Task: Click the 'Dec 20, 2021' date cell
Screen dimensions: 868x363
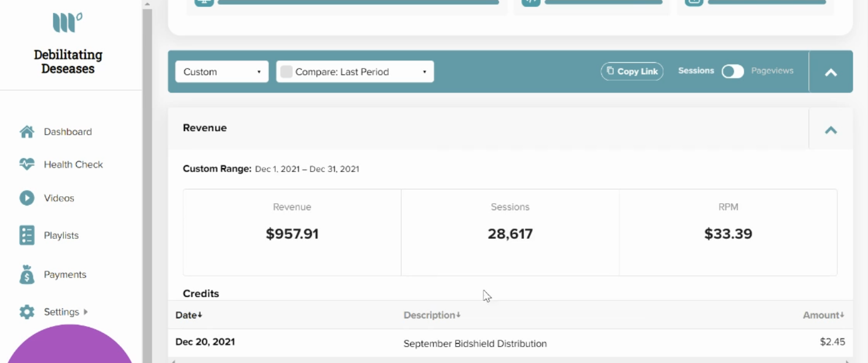Action: [205, 342]
